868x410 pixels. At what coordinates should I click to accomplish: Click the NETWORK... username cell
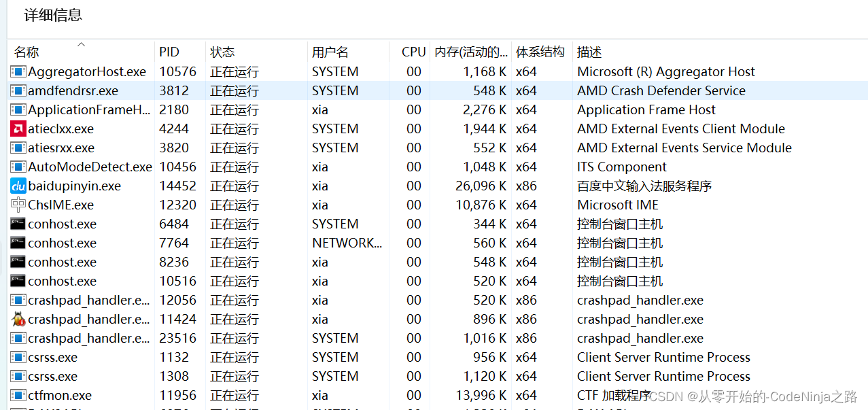click(x=347, y=243)
